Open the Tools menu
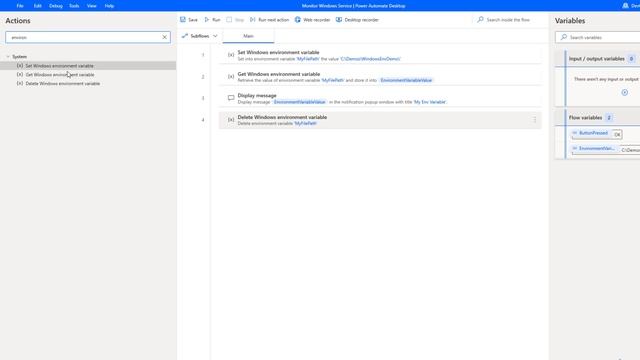Viewport: 640px width, 360px height. tap(74, 6)
